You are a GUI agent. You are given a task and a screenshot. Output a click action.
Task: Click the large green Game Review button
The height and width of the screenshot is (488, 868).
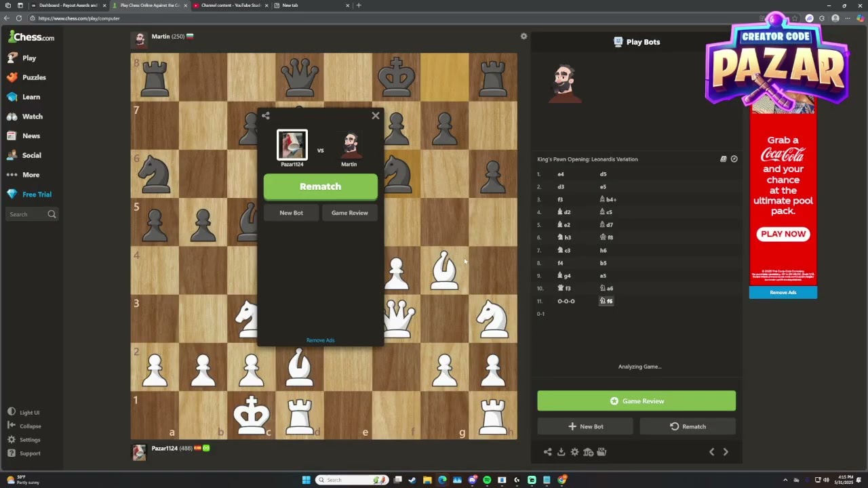pyautogui.click(x=636, y=401)
